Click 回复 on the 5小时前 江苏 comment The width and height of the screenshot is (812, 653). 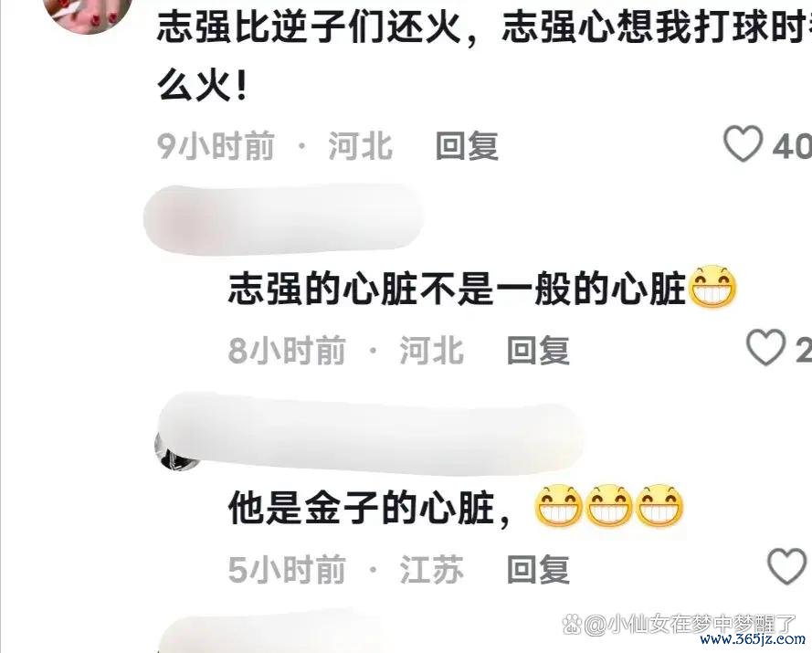(538, 569)
